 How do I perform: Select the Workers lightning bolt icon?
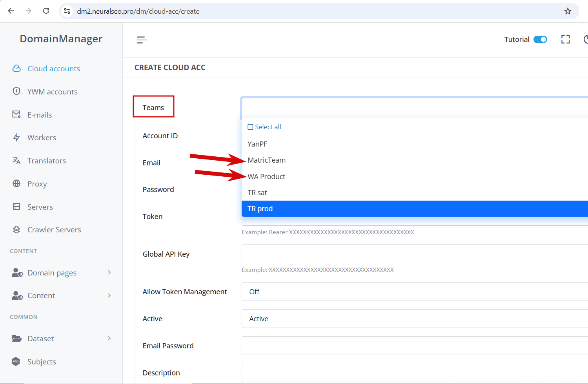[16, 138]
